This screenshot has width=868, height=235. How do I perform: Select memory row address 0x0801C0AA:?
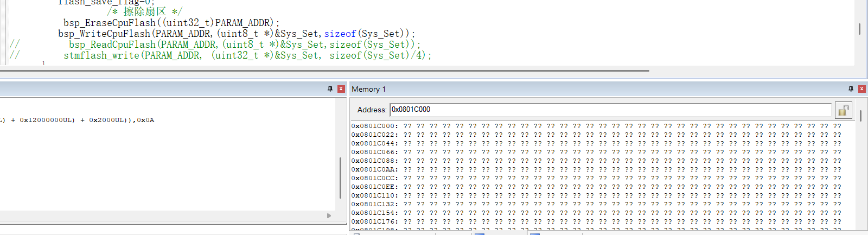click(374, 169)
